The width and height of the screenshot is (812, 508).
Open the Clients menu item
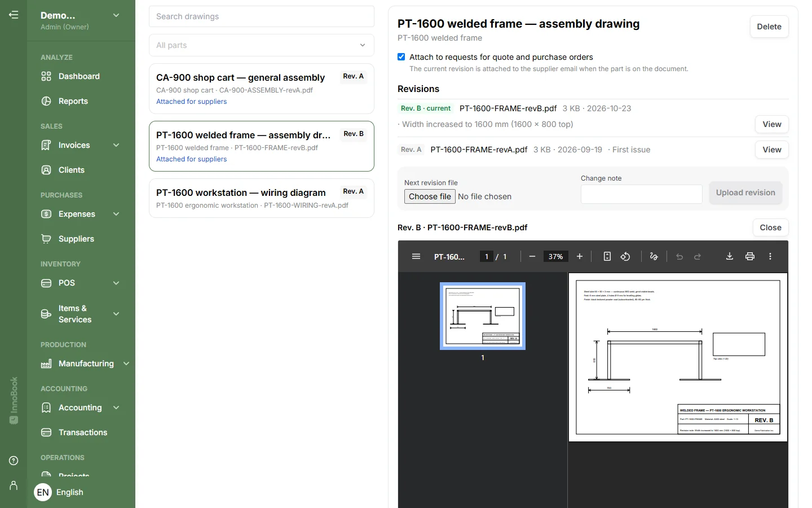(x=72, y=170)
